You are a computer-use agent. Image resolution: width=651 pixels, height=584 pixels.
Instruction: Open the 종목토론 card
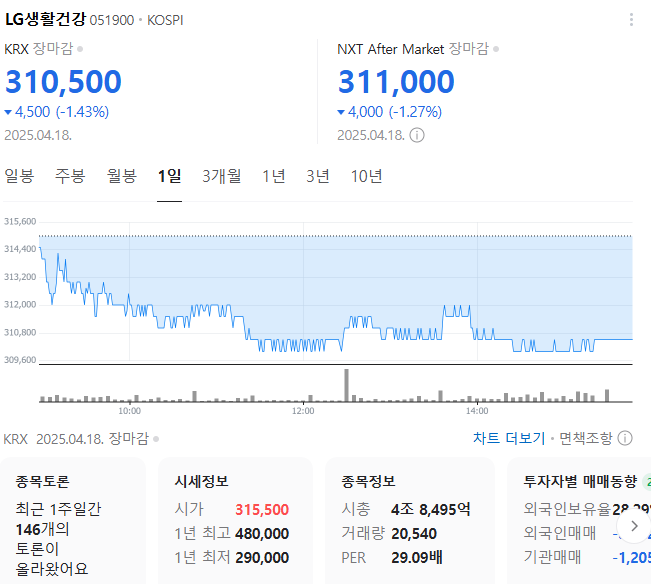73,521
